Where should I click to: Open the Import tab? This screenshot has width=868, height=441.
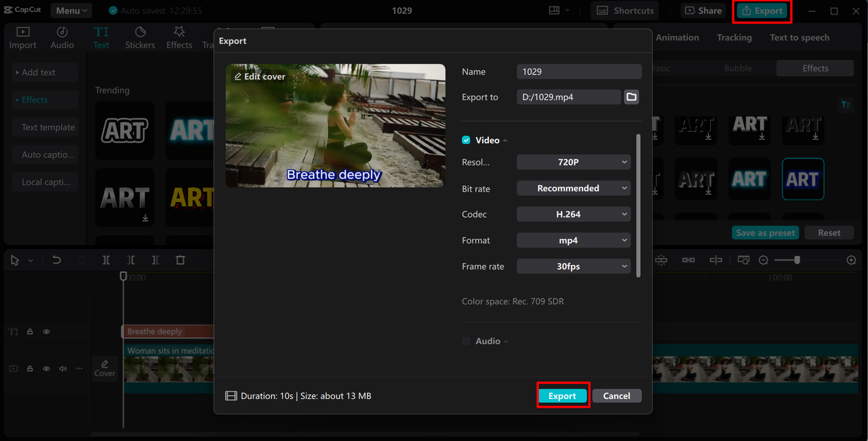(x=23, y=38)
